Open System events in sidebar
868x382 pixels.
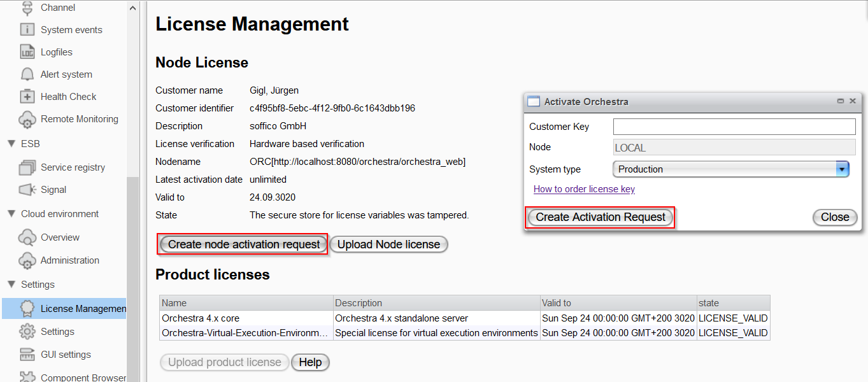tap(71, 30)
